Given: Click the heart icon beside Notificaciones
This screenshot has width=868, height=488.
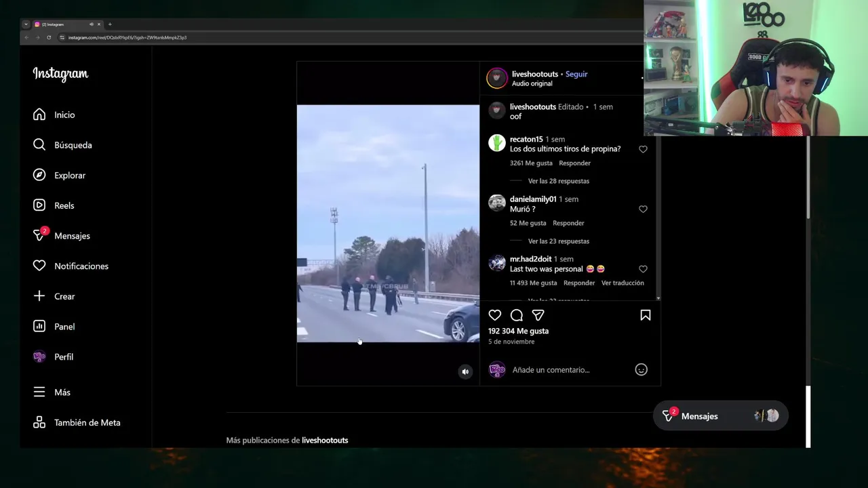Looking at the screenshot, I should coord(39,266).
